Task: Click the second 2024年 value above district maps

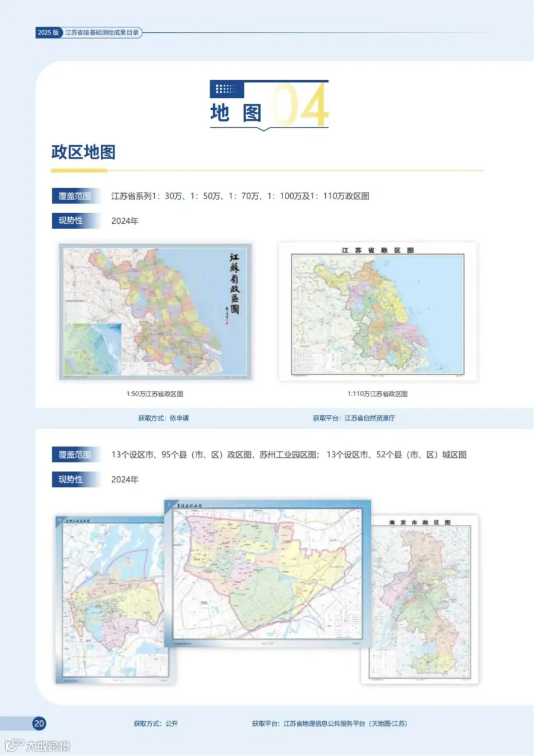Action: pyautogui.click(x=125, y=479)
